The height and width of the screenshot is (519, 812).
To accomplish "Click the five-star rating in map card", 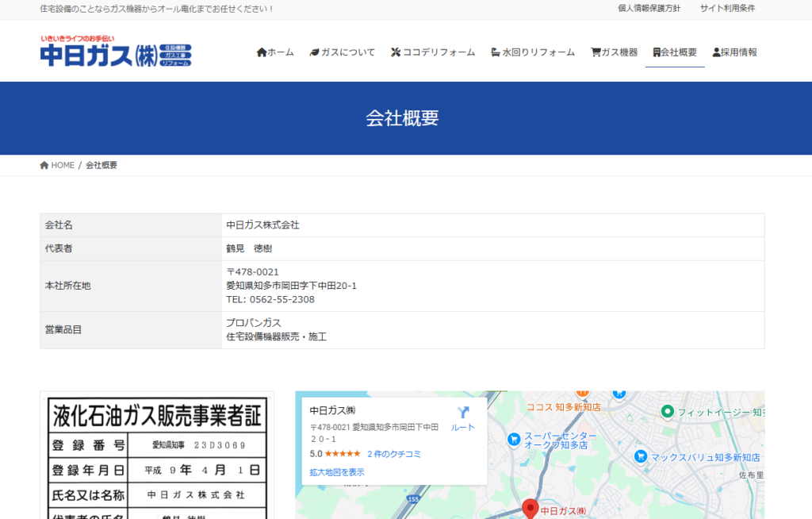I will pyautogui.click(x=343, y=454).
